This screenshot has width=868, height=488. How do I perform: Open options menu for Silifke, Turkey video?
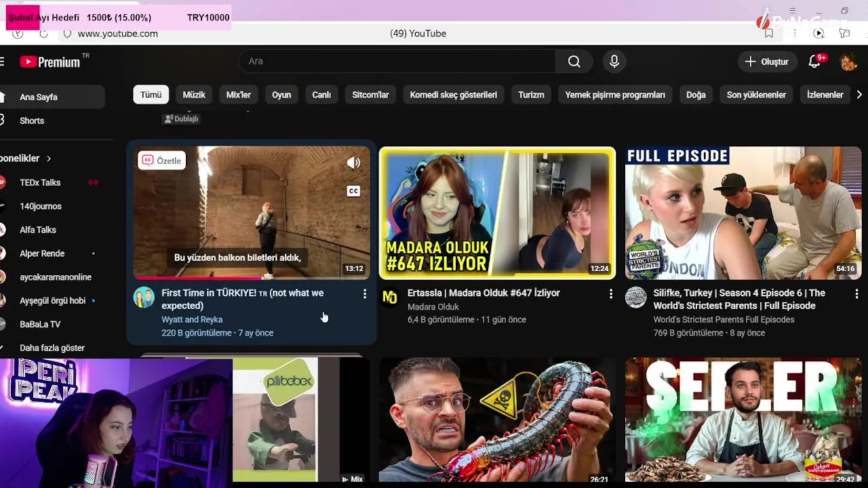click(x=856, y=293)
